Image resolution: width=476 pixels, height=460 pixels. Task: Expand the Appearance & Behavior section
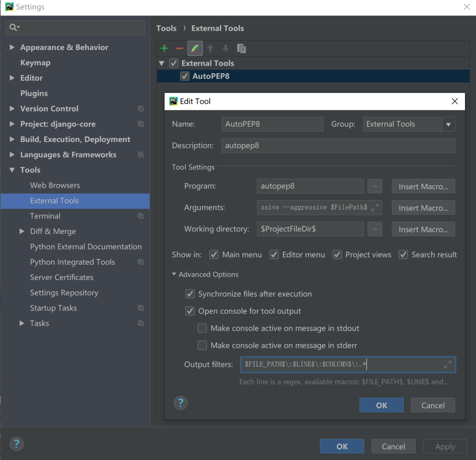point(12,47)
